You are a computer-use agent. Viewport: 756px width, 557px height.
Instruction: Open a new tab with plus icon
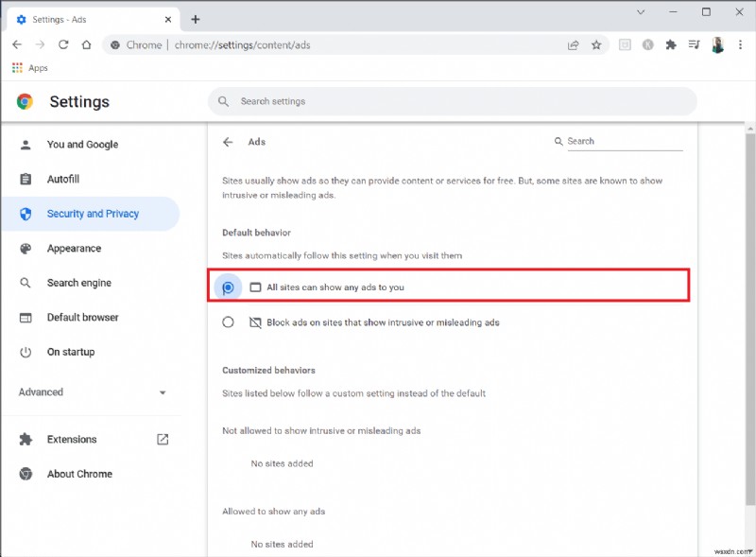pyautogui.click(x=196, y=19)
